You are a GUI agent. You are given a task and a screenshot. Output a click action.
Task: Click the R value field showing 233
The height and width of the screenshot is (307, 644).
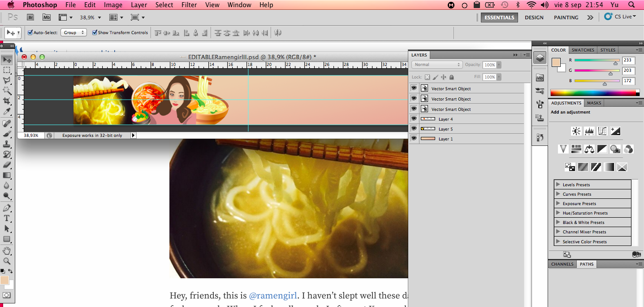(628, 60)
